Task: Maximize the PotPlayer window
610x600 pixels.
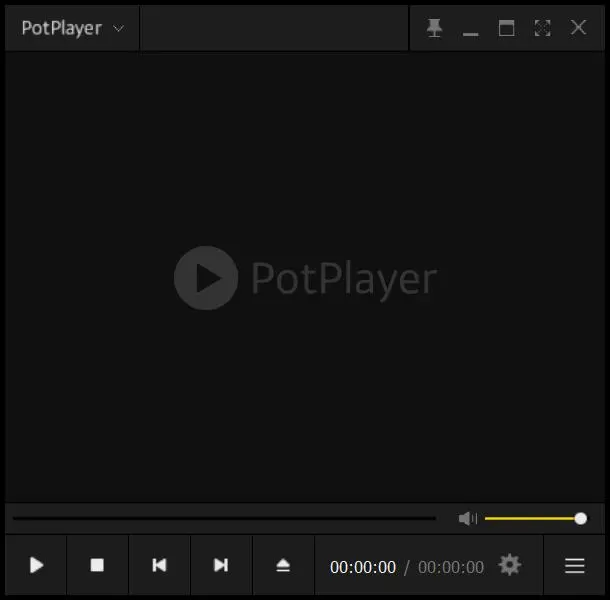Action: [507, 28]
